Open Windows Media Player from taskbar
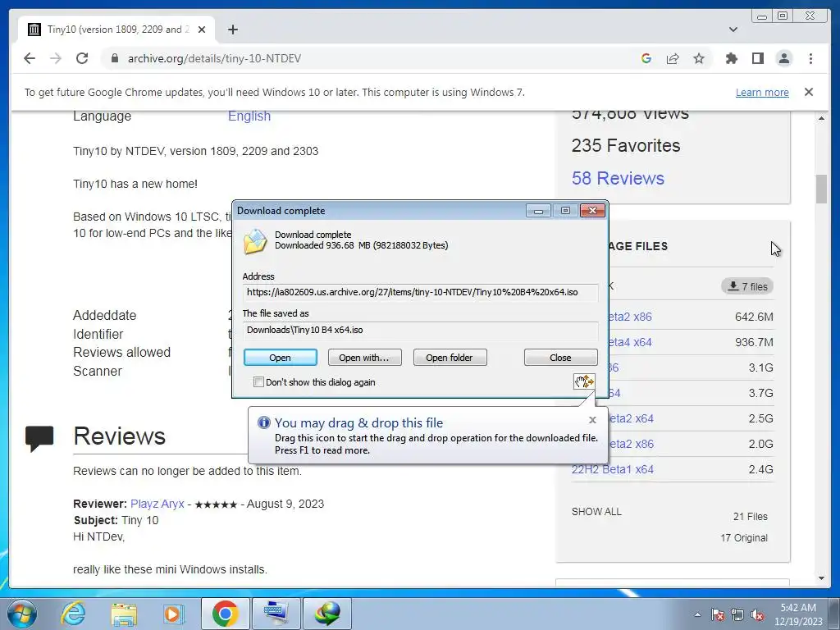 click(x=173, y=614)
